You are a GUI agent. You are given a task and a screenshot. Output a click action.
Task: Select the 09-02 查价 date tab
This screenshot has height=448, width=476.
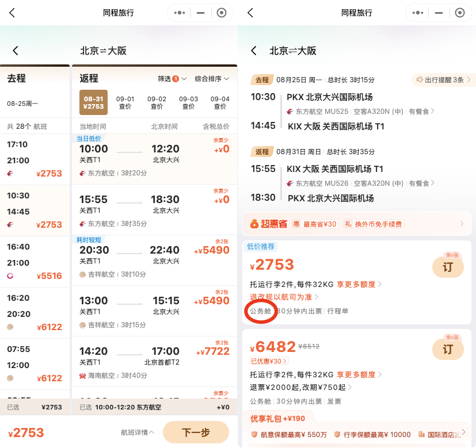[157, 102]
